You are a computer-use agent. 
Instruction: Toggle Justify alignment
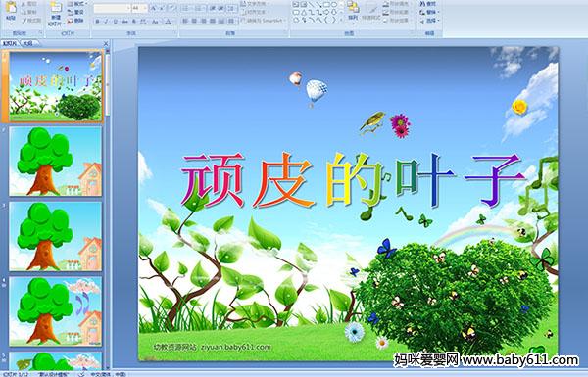tap(213, 21)
